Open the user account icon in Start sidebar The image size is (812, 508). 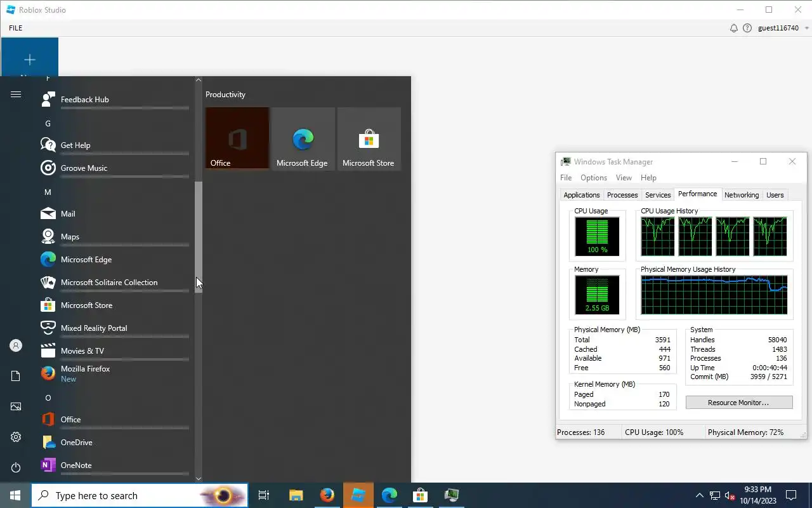tap(16, 345)
